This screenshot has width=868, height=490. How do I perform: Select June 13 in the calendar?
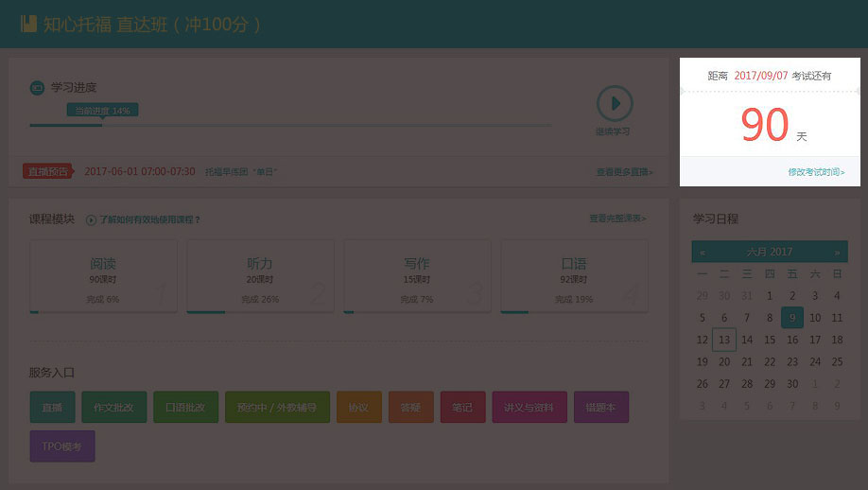coord(724,340)
